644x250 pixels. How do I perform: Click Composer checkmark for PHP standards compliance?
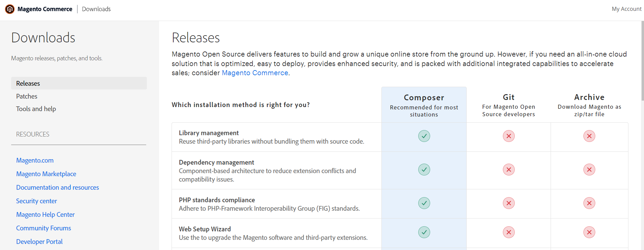(424, 203)
